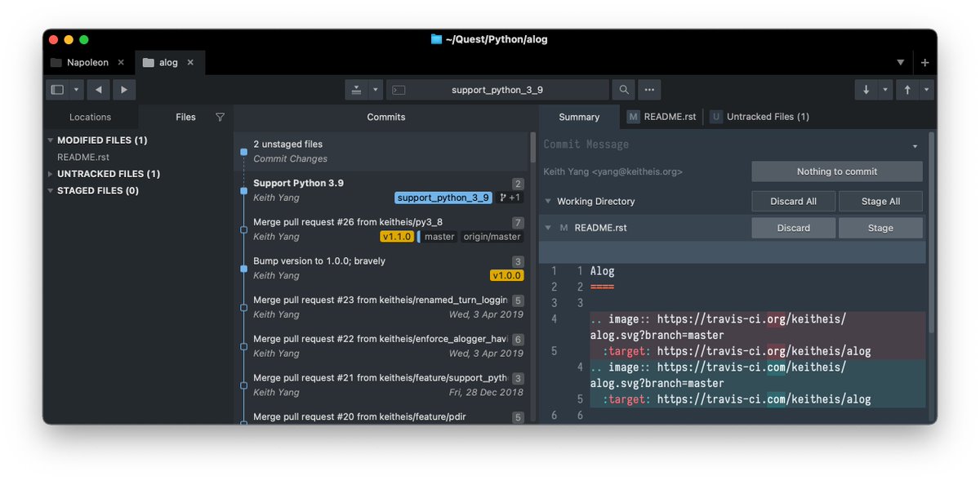Open the stash options dropdown arrow

[376, 90]
